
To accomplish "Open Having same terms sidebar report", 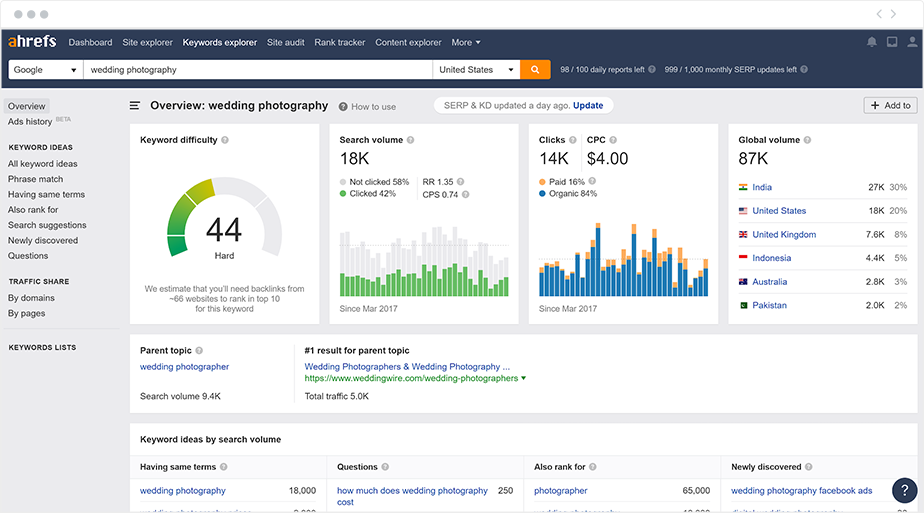I will click(46, 194).
